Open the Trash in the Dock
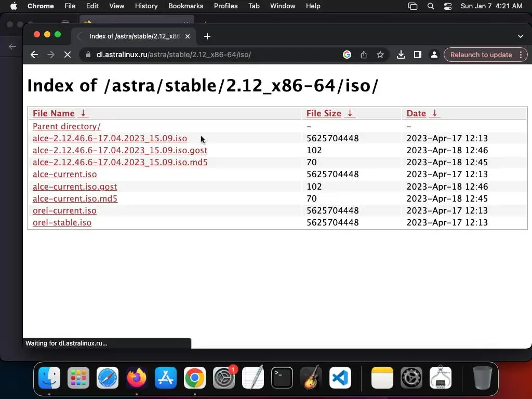The image size is (532, 399). coord(483,378)
